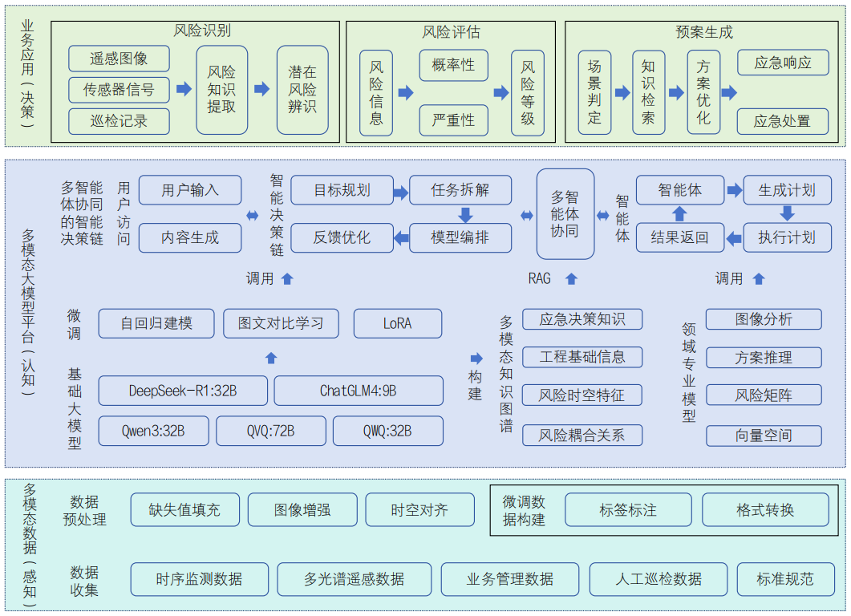Select the 风险知识提取 block
The height and width of the screenshot is (616, 851).
pos(221,90)
